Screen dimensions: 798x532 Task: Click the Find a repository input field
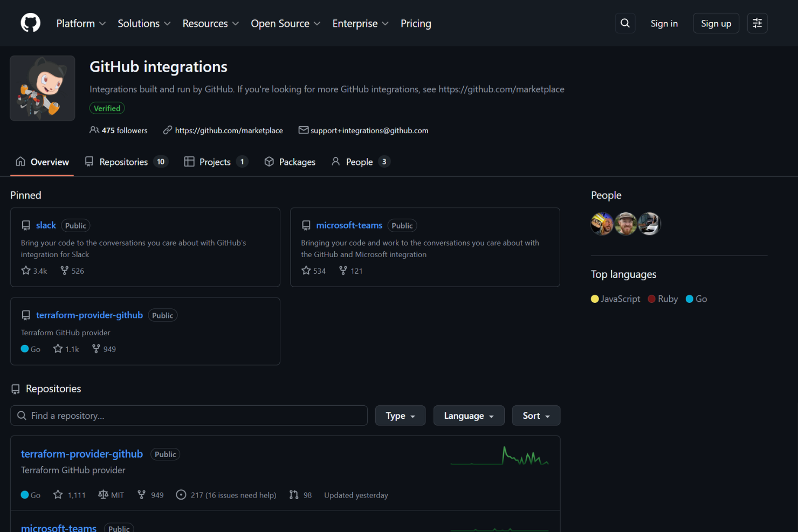189,415
